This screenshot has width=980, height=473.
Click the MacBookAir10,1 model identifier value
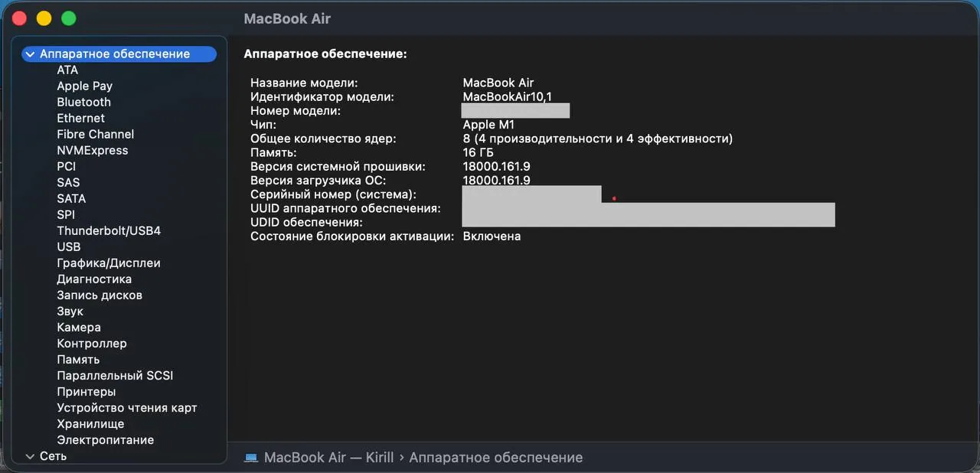(x=508, y=97)
